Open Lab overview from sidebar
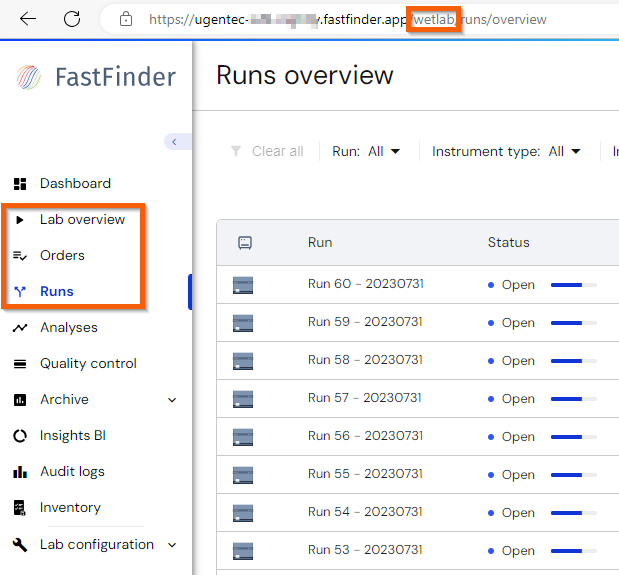The image size is (619, 575). click(83, 219)
